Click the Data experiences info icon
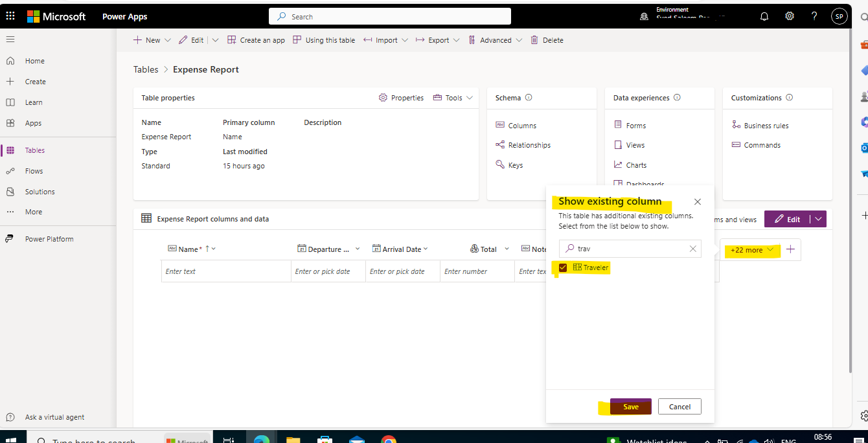Viewport: 868px width, 443px height. tap(677, 98)
